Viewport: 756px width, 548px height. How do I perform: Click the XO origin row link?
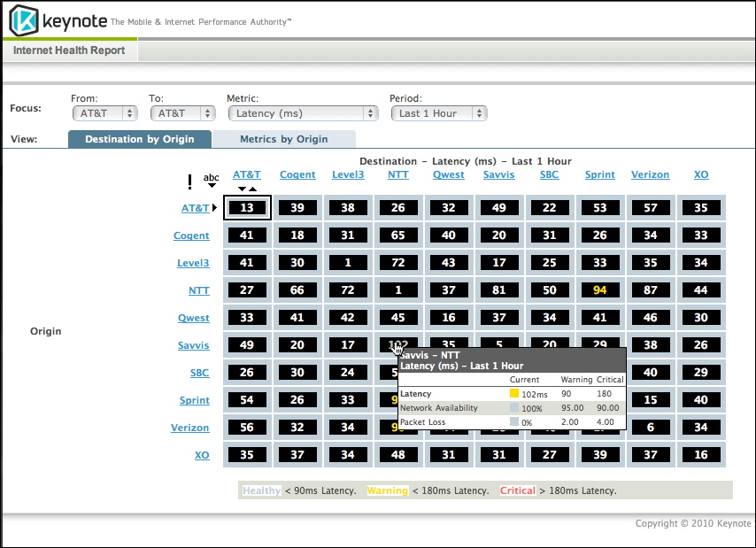(202, 455)
